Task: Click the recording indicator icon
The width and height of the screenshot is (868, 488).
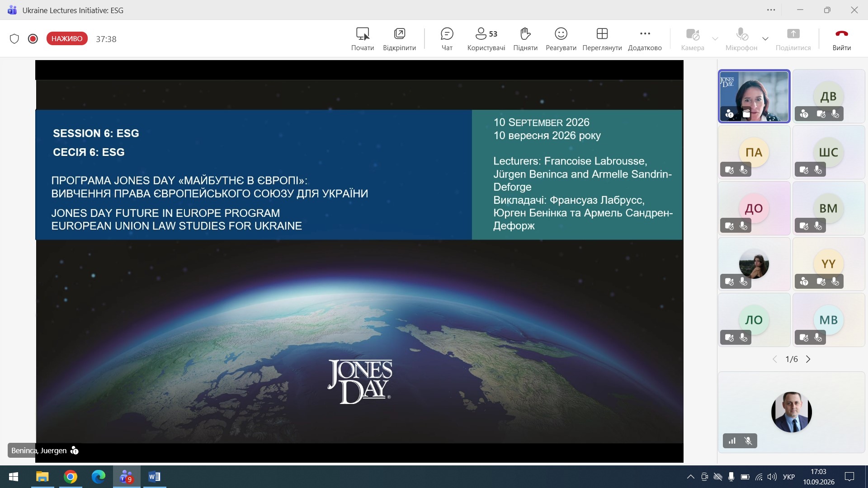Action: pyautogui.click(x=33, y=39)
